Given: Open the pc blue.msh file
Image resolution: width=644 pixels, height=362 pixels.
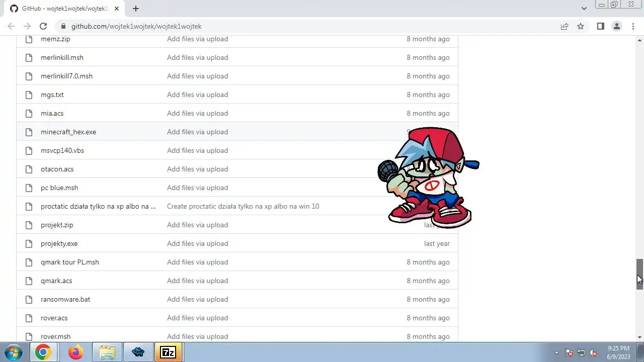Looking at the screenshot, I should coord(59,188).
